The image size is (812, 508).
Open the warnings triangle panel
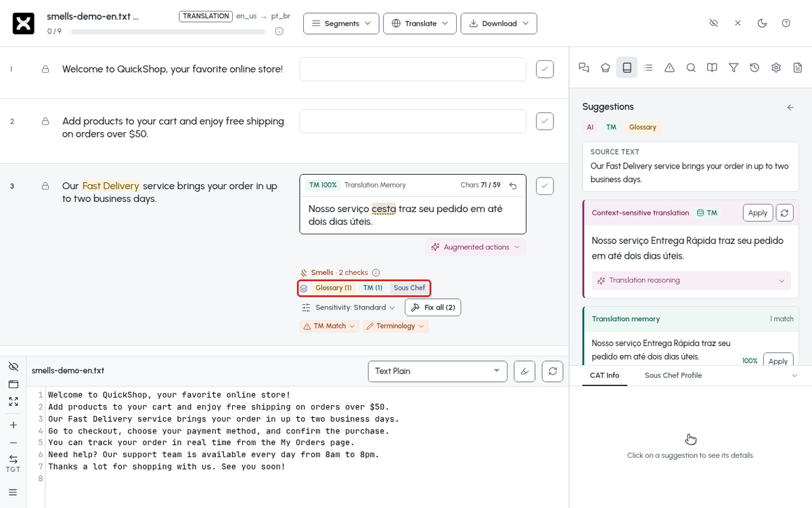pos(669,68)
